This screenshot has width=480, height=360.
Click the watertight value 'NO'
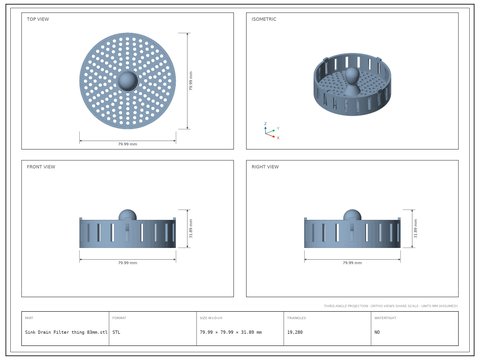[x=377, y=332]
